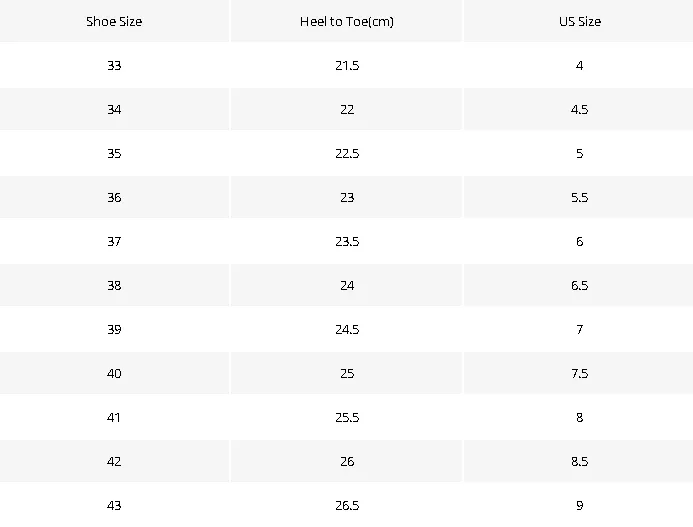Viewport: 693px width, 527px height.
Task: Select shoe size 33 cell
Action: (114, 65)
